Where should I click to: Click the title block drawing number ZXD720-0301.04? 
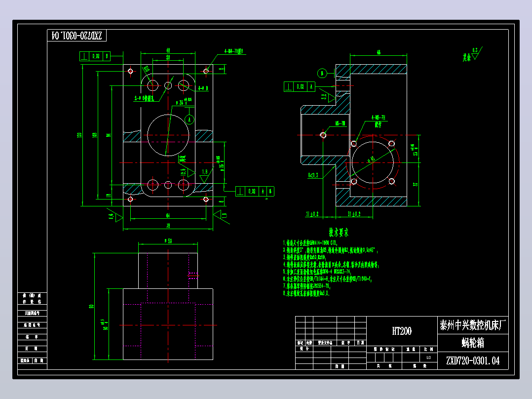pos(473,360)
